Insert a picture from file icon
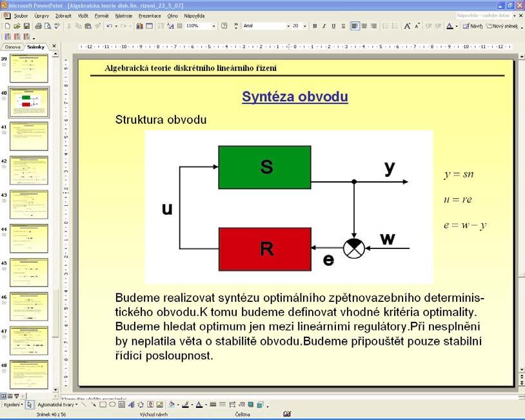This screenshot has width=525, height=420. 160,405
